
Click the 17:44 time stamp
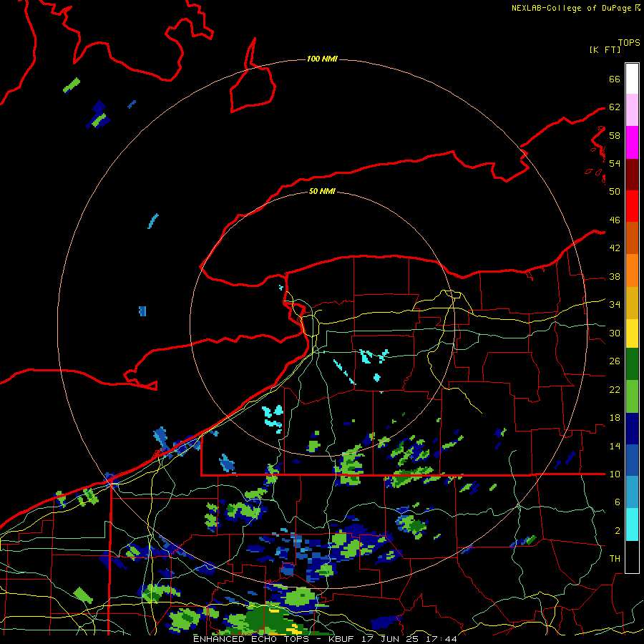pyautogui.click(x=441, y=639)
